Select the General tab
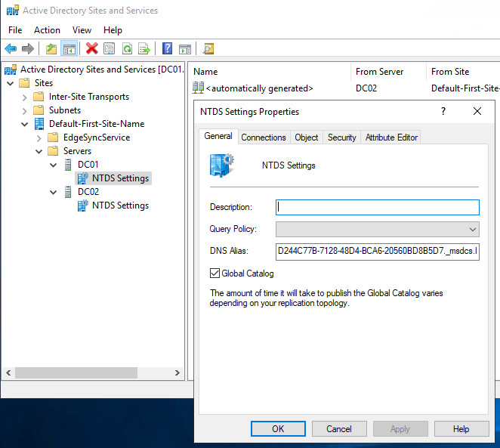Screen dimensions: 500x448 click(218, 136)
